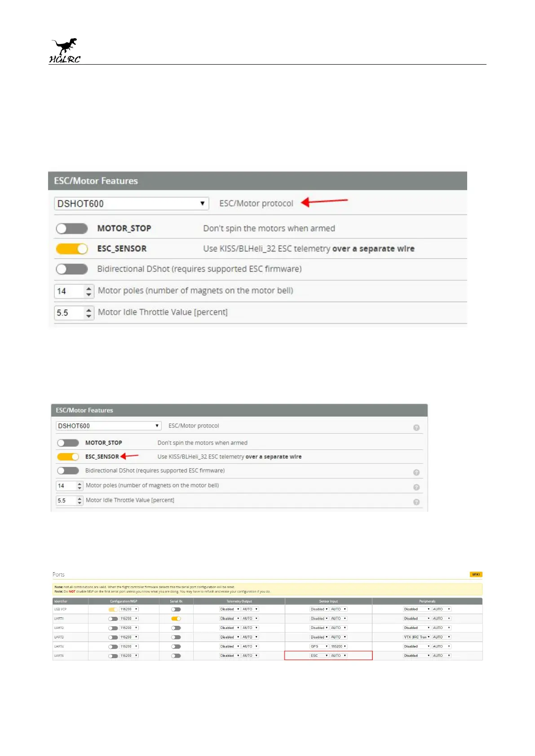Enable MSP on the UART6 row
The height and width of the screenshot is (756, 535).
(113, 656)
